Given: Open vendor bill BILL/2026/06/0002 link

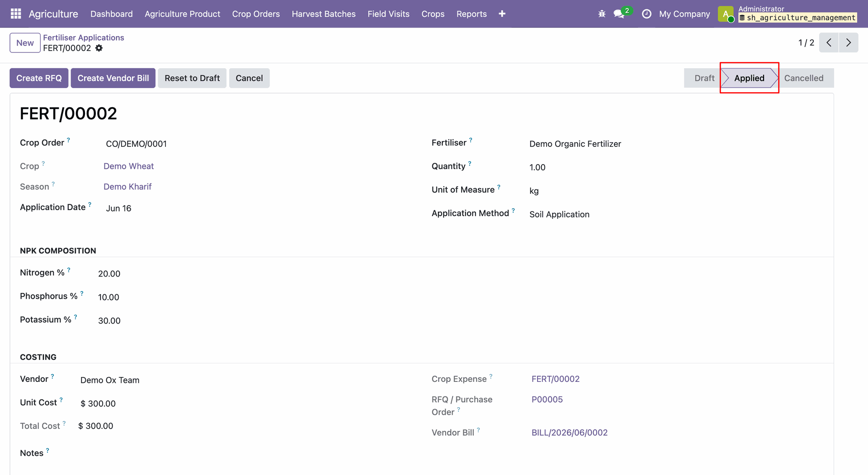Looking at the screenshot, I should pos(569,433).
